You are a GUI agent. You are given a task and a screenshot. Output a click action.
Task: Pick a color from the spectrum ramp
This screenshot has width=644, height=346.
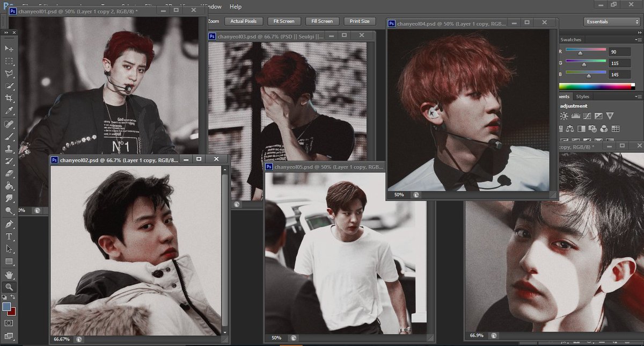tap(596, 86)
